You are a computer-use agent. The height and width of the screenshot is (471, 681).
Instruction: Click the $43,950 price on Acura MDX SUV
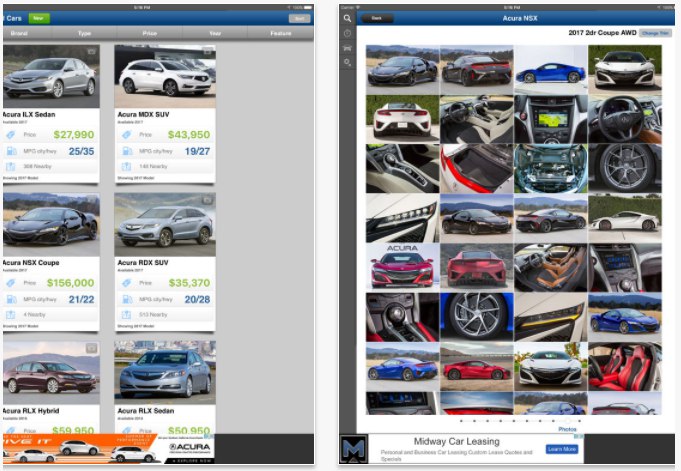click(x=189, y=135)
